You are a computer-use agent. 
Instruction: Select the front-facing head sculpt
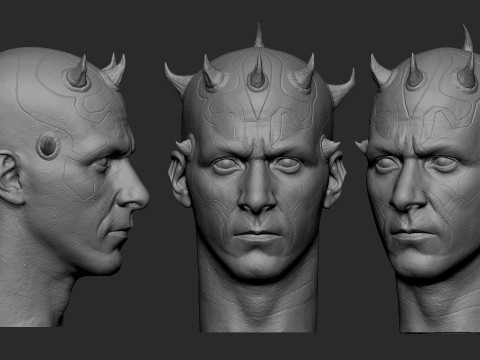click(x=259, y=178)
